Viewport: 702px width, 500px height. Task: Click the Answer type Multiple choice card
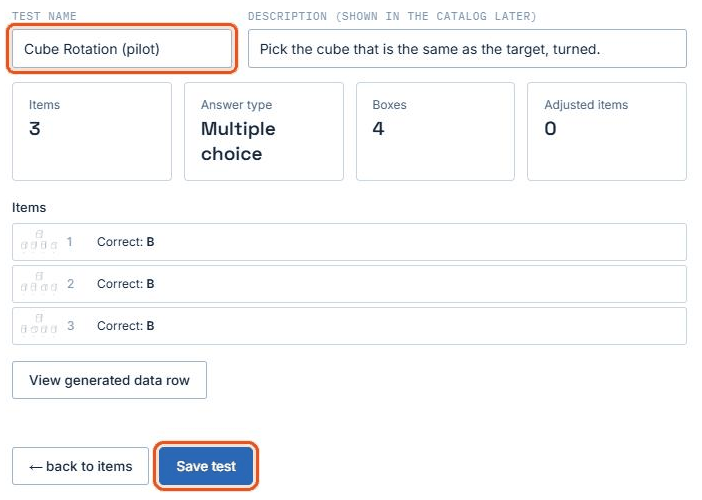(264, 131)
